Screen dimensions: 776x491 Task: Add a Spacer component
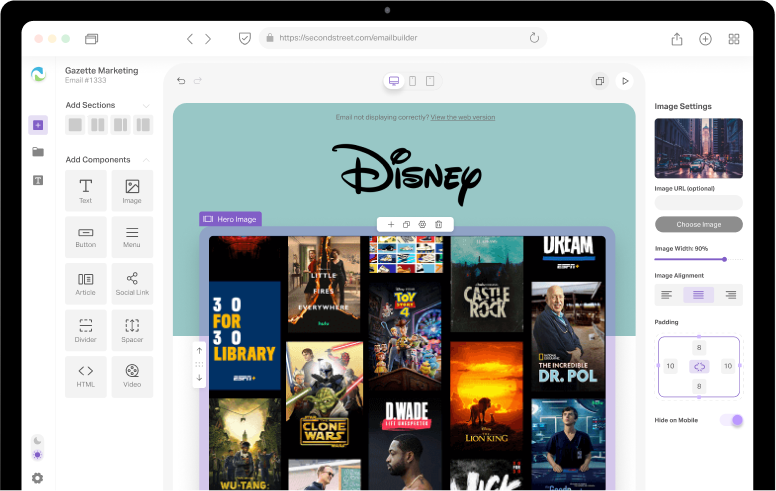coord(132,330)
